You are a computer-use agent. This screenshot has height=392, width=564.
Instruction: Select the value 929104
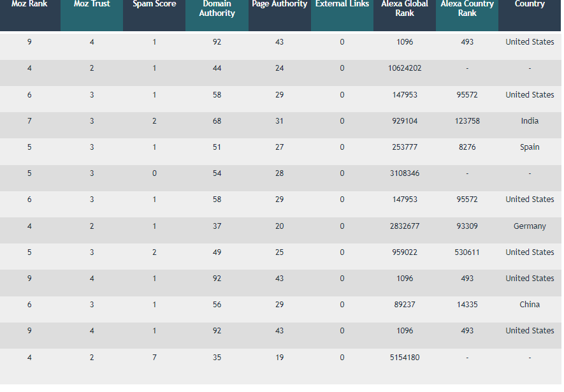click(405, 121)
